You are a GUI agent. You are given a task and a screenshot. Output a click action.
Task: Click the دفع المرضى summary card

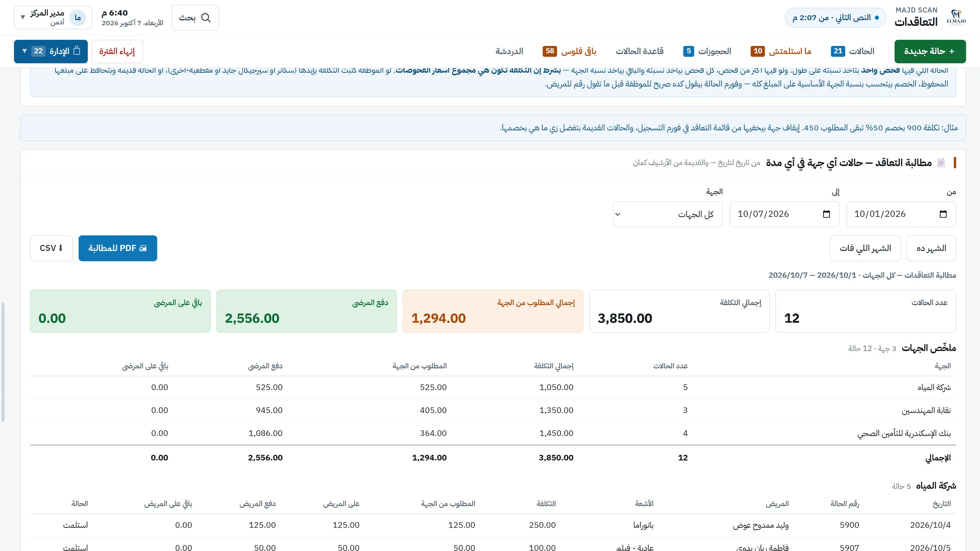tap(306, 311)
